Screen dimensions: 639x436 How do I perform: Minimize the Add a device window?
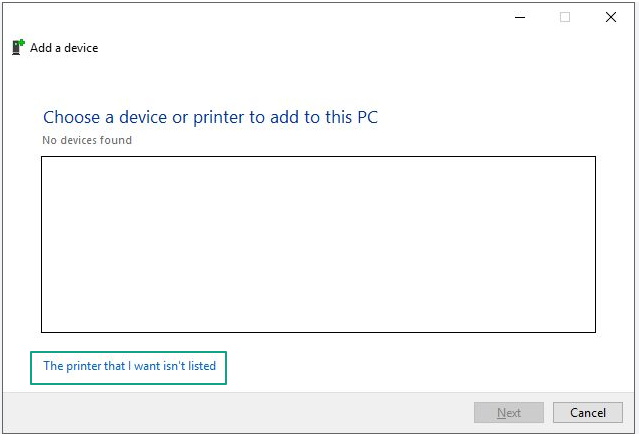(x=520, y=17)
